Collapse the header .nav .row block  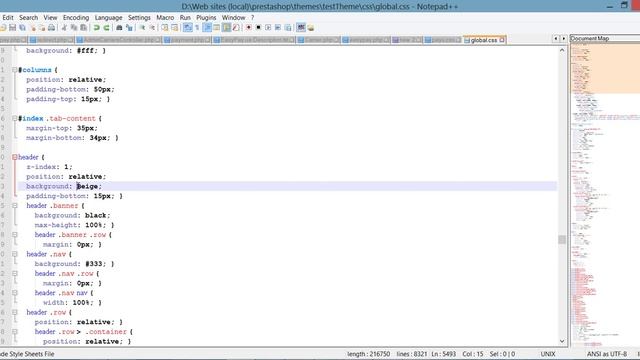[15, 273]
